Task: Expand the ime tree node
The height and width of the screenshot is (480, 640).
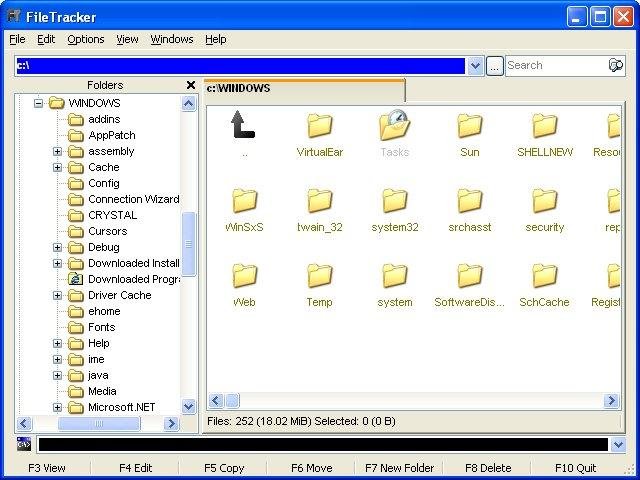Action: coord(57,359)
